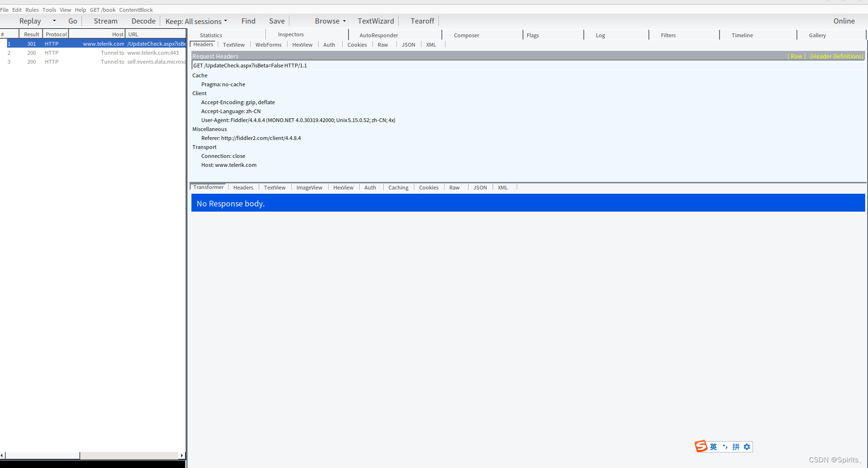This screenshot has width=868, height=468.
Task: Select the response Headers tab
Action: pos(243,188)
